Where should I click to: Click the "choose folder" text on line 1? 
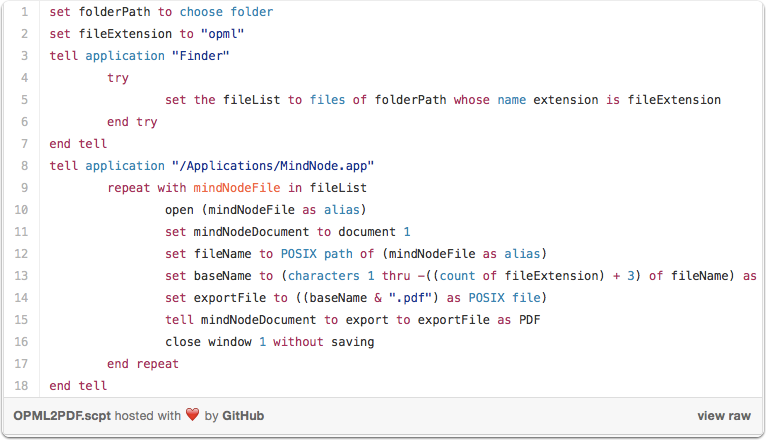pos(226,12)
